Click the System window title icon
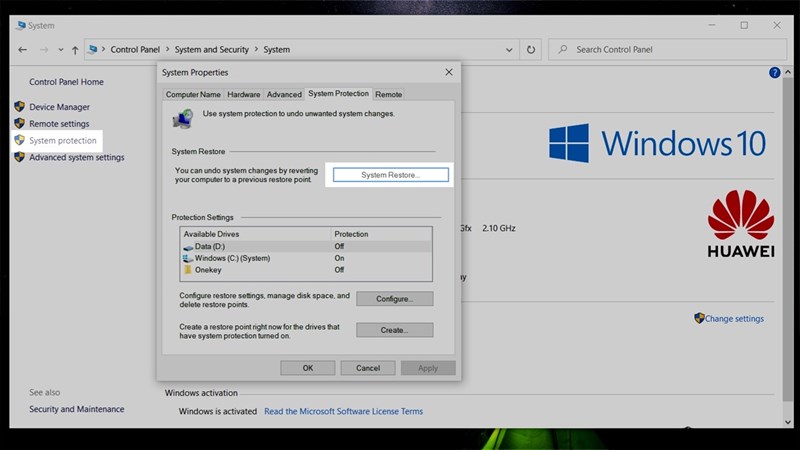Screen dimensions: 800x450 pyautogui.click(x=21, y=26)
